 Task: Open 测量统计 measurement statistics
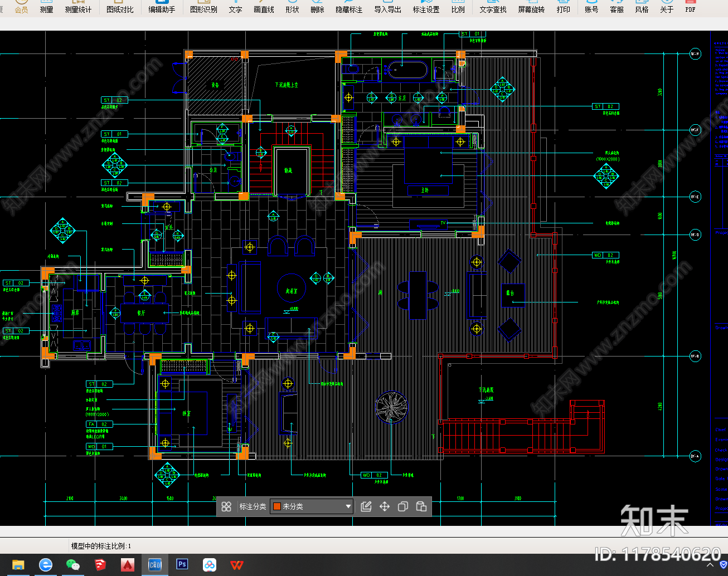coord(78,7)
